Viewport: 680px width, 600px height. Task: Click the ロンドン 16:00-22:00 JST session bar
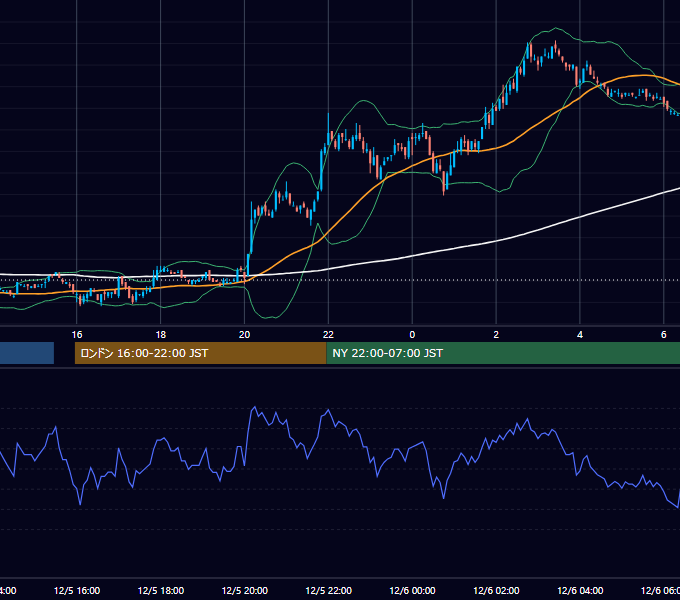[200, 353]
